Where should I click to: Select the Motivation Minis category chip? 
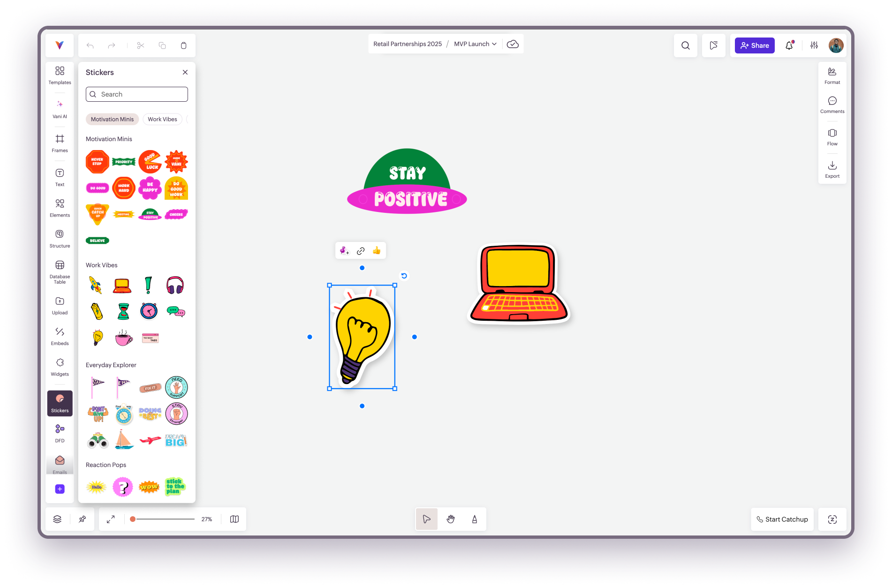(112, 119)
